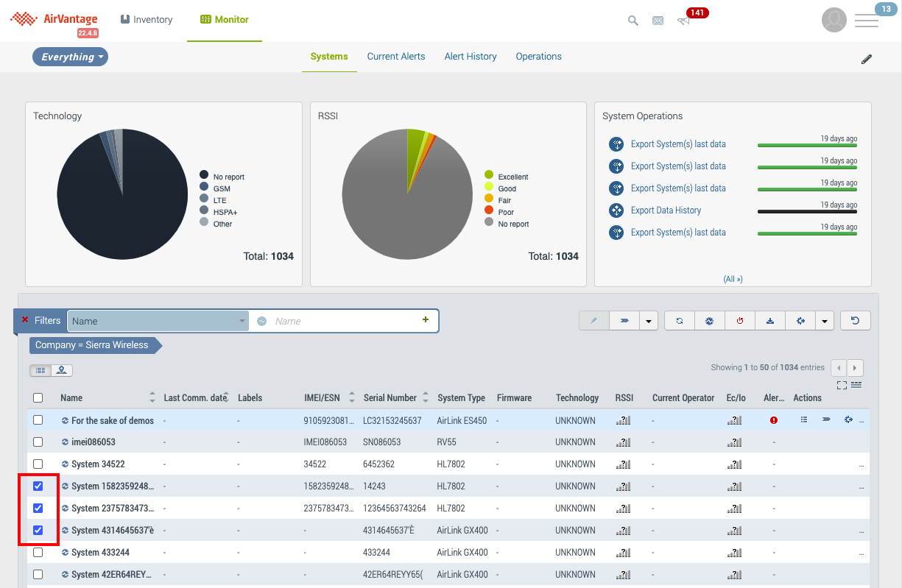The width and height of the screenshot is (902, 588).
Task: Open the search magnifier in header
Action: 633,21
